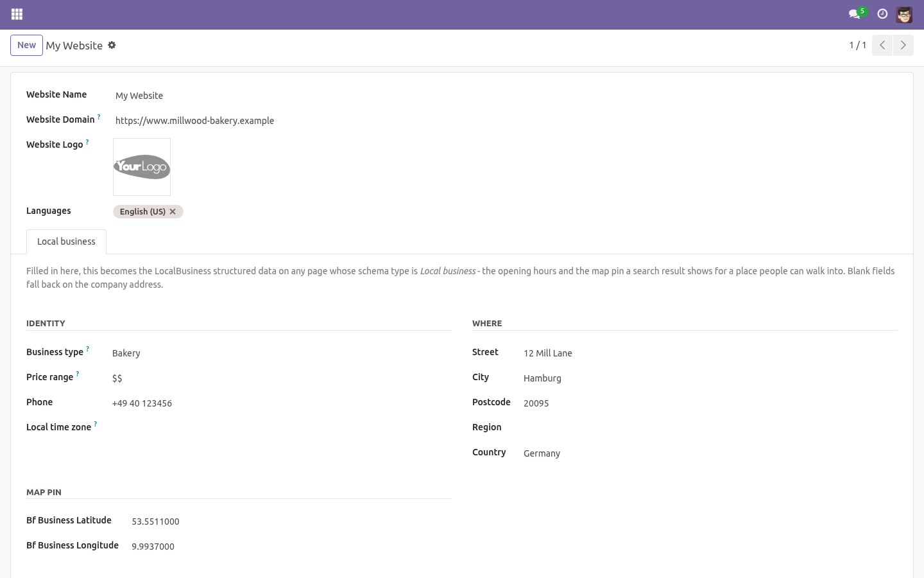Edit the City field Hamburg
The height and width of the screenshot is (578, 924).
tap(709, 378)
